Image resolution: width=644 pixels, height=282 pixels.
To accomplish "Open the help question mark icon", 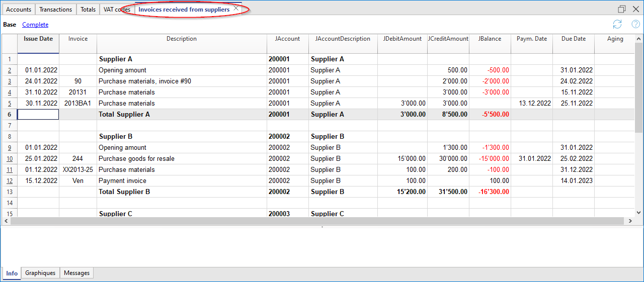I will point(635,24).
